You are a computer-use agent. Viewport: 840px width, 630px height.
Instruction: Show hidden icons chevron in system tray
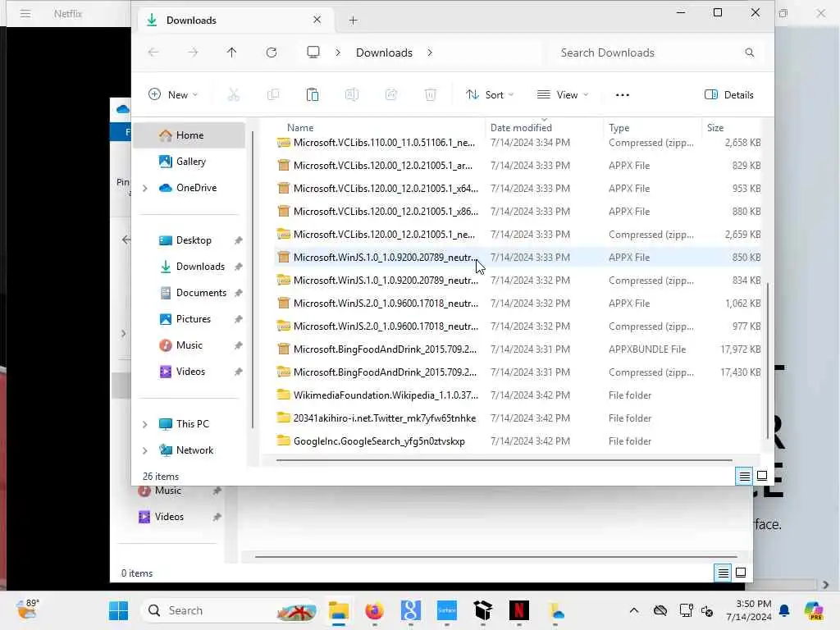(x=634, y=610)
